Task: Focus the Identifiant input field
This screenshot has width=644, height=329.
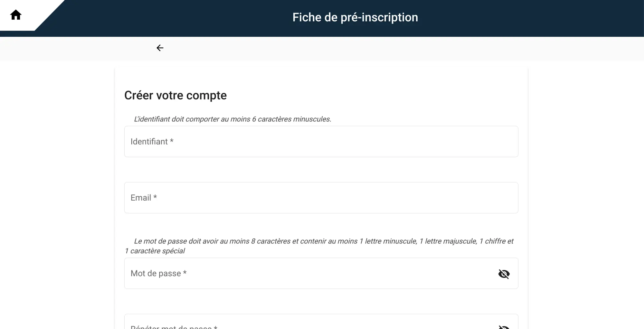Action: click(321, 142)
